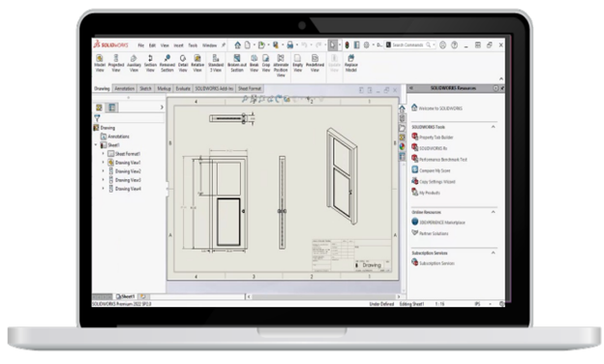Image resolution: width=604 pixels, height=364 pixels.
Task: Click the Print icon in top toolbar
Action: [290, 45]
